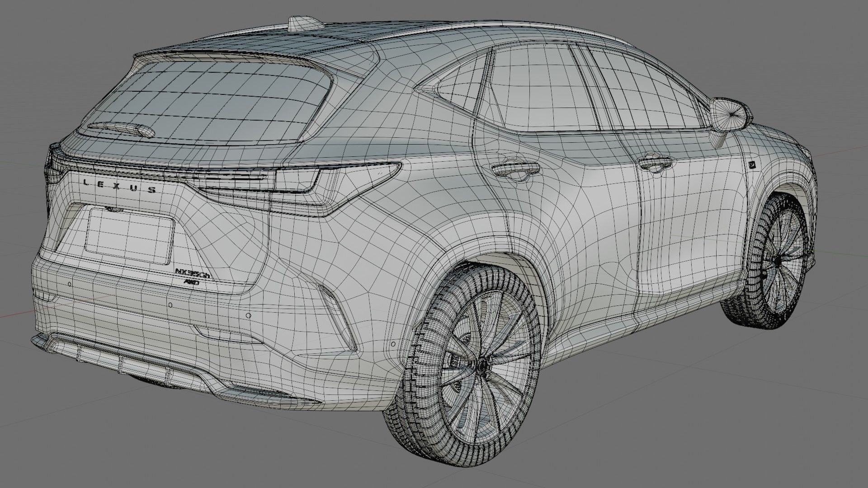Image resolution: width=868 pixels, height=488 pixels.
Task: Click the rear door handle
Action: [x=515, y=169]
